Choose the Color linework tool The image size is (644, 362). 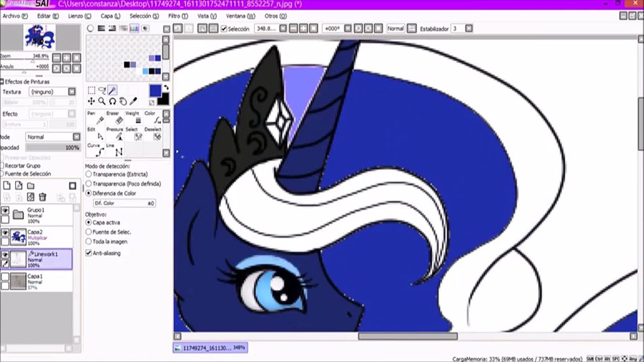click(x=153, y=118)
